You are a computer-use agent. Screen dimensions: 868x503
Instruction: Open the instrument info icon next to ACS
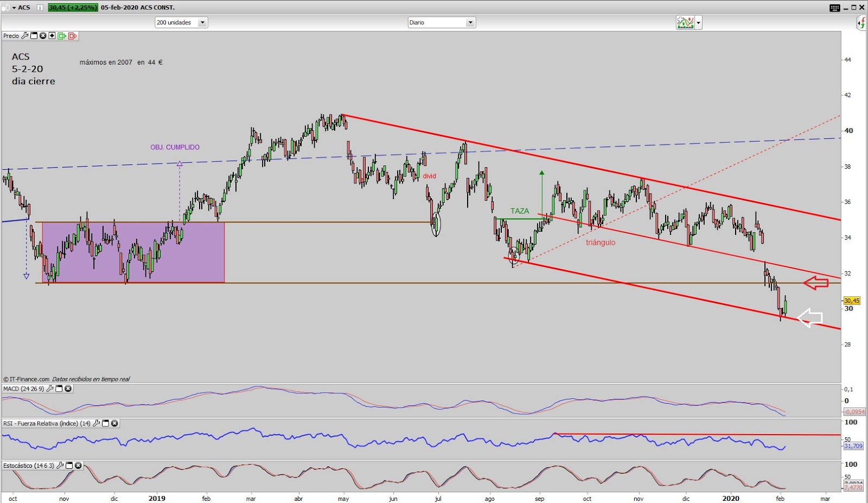[x=40, y=8]
